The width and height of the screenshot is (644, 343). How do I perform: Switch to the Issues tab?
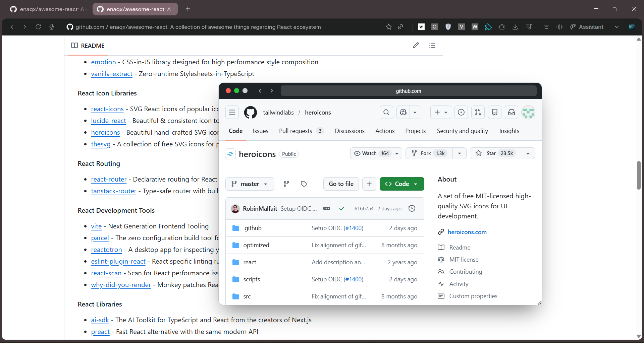(x=261, y=131)
